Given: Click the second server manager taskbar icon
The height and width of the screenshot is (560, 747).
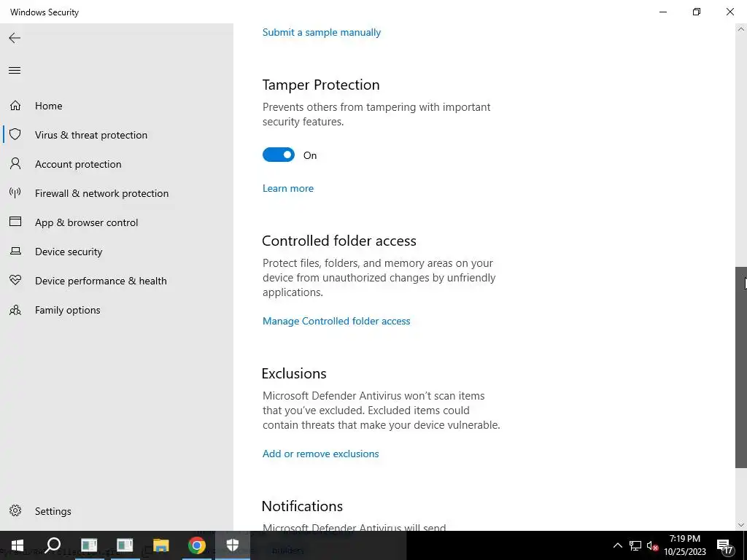Looking at the screenshot, I should (125, 545).
